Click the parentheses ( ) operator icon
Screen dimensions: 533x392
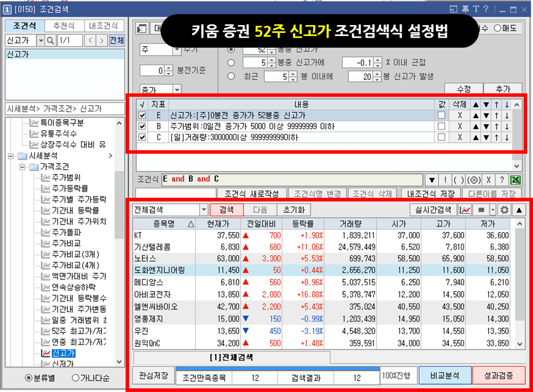[458, 180]
